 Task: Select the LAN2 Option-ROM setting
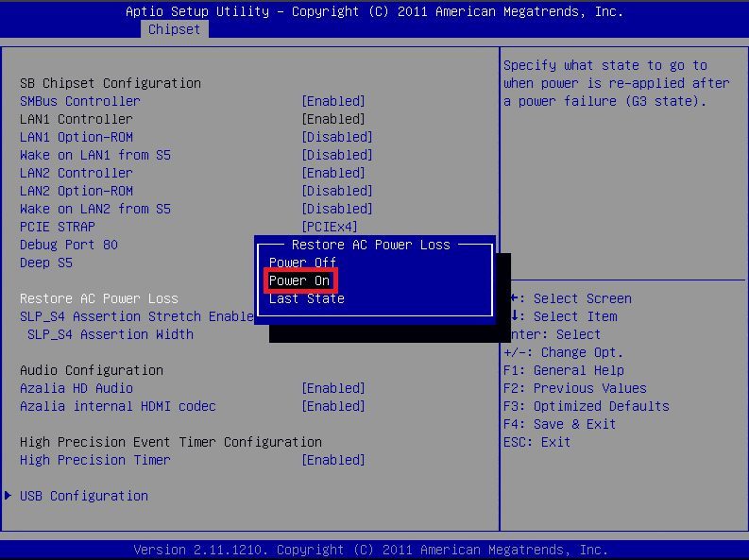pos(76,191)
